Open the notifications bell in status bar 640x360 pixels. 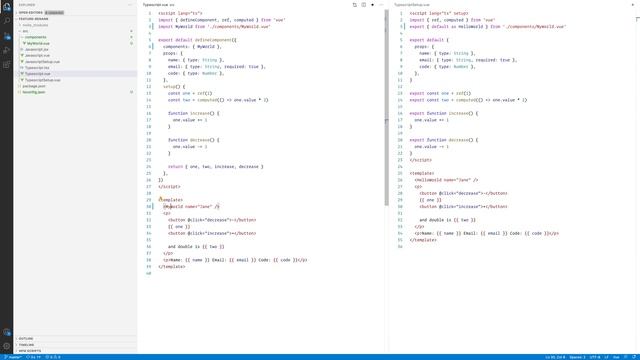pyautogui.click(x=634, y=357)
